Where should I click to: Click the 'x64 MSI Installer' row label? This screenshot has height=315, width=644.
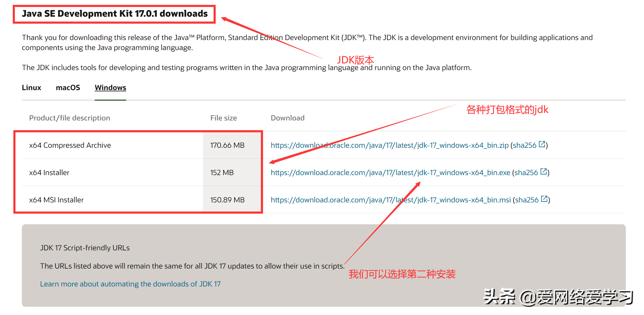56,200
